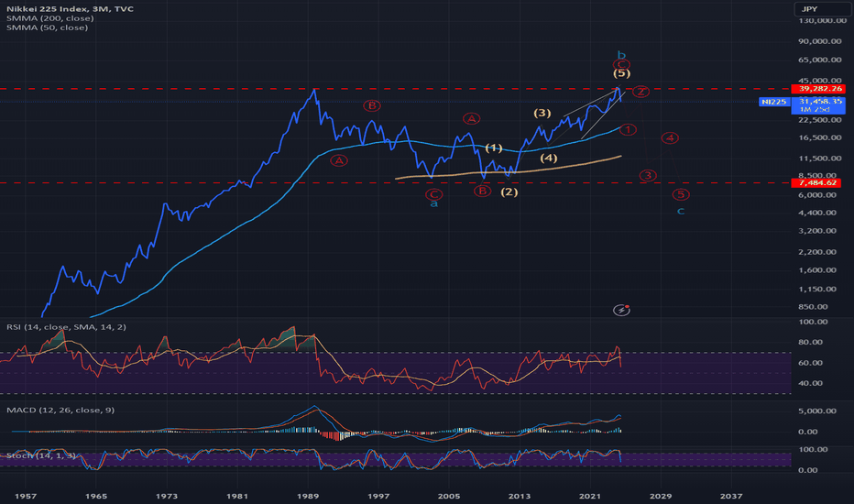
Task: Select the circled C label above letter a
Action: pyautogui.click(x=434, y=194)
